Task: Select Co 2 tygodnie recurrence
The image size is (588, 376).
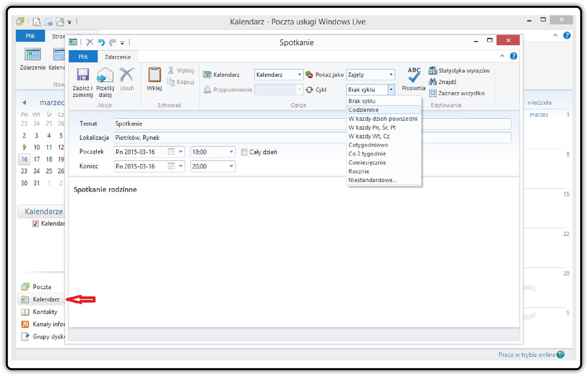Action: [384, 154]
